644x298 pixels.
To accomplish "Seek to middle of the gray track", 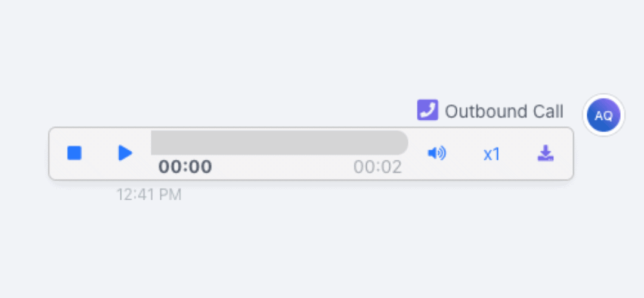I will (x=279, y=143).
